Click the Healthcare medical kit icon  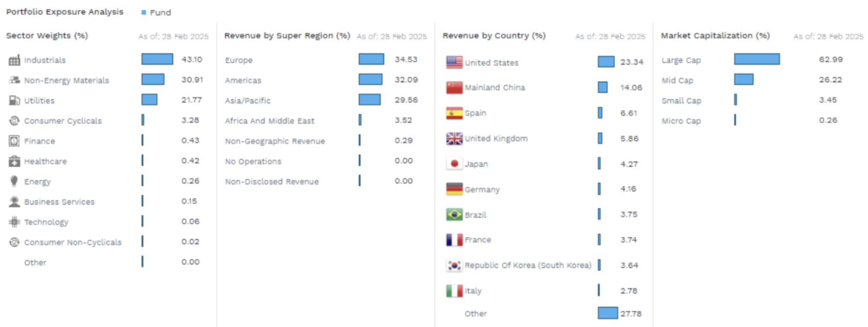(x=14, y=161)
